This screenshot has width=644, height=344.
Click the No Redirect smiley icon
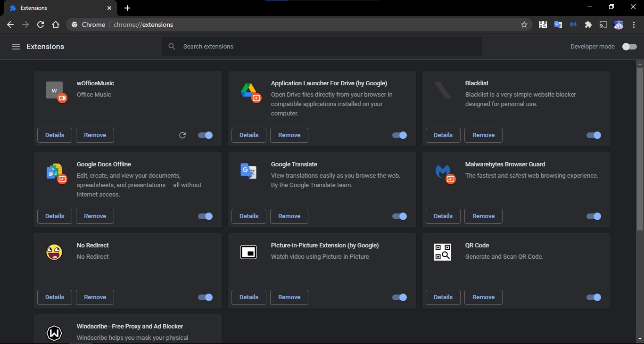pyautogui.click(x=54, y=252)
